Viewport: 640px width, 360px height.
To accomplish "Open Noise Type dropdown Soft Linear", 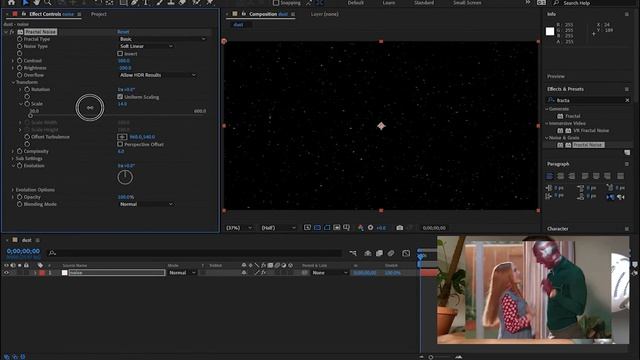I will tap(146, 46).
